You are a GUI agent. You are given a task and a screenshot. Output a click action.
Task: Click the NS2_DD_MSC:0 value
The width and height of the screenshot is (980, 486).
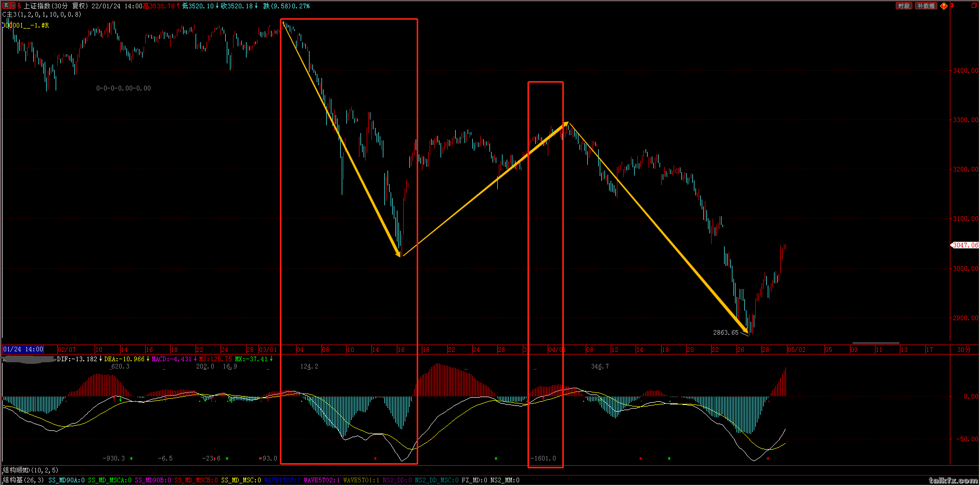pyautogui.click(x=437, y=480)
